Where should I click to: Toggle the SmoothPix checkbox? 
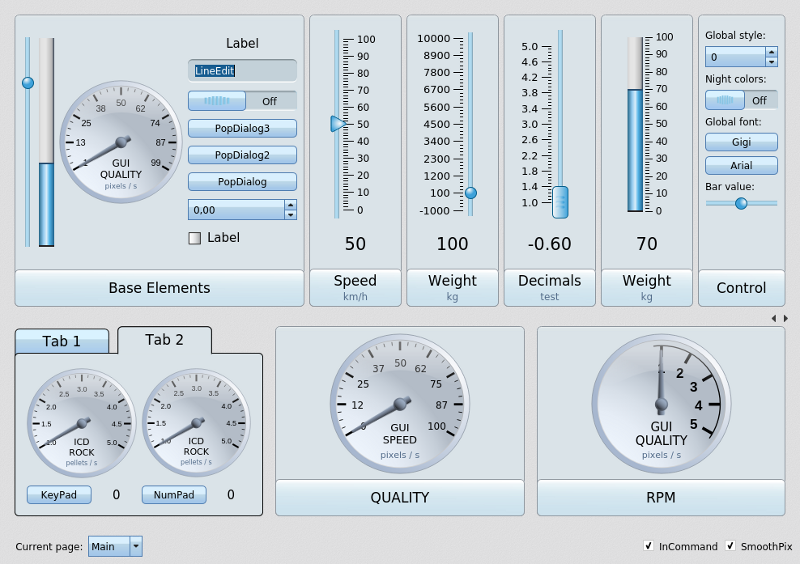coord(731,546)
